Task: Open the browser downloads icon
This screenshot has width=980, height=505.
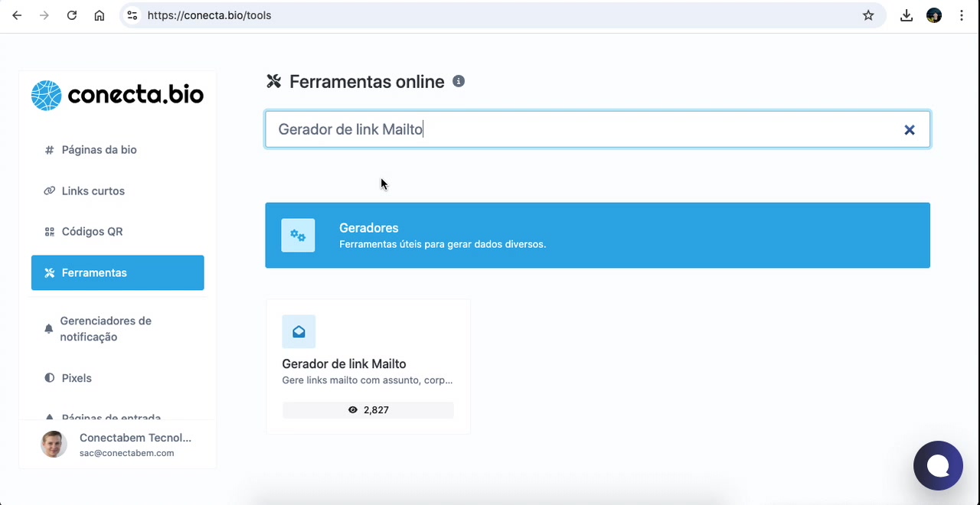Action: 906,15
